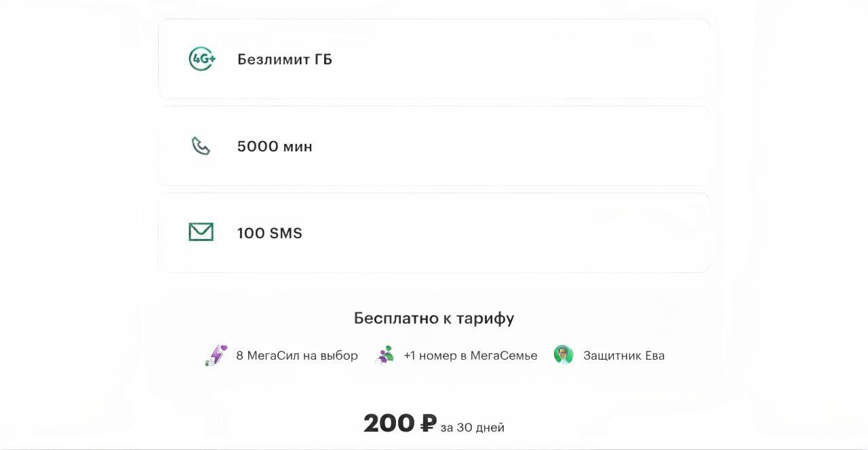Click the ruble sign next to price
Viewport: 868px width, 450px height.
coord(428,424)
